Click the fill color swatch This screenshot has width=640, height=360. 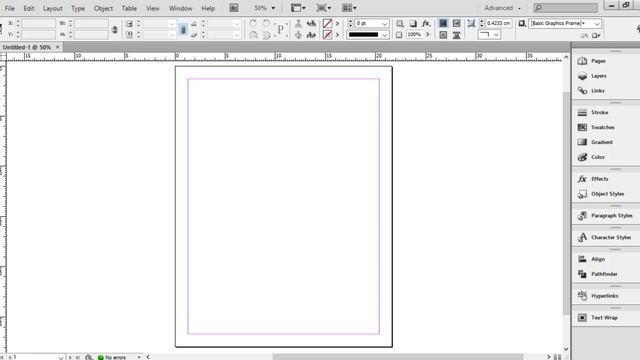(x=327, y=24)
